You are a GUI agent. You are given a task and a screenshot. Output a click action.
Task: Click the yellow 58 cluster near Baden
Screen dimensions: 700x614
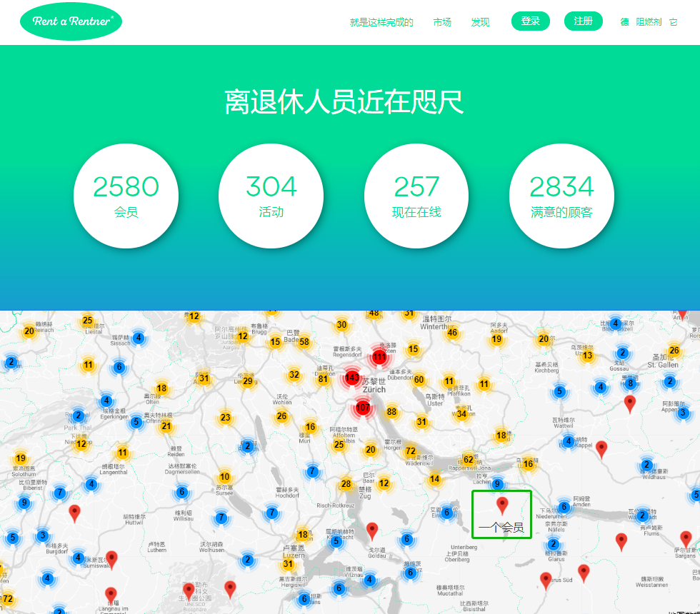click(304, 342)
